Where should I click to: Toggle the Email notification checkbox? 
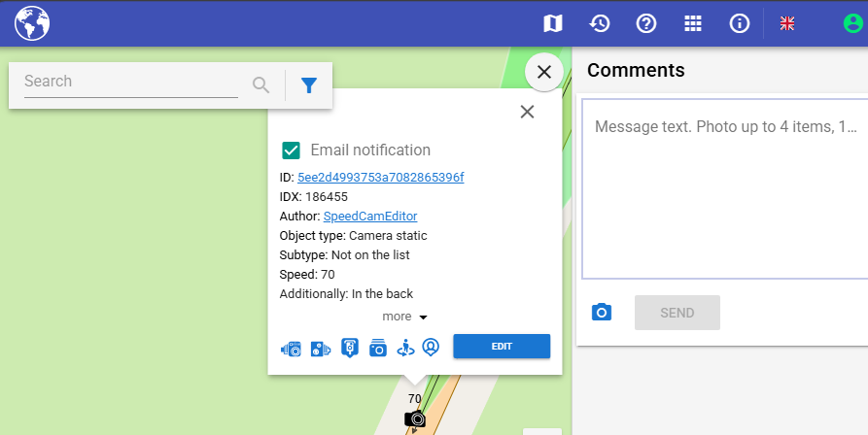[x=292, y=151]
